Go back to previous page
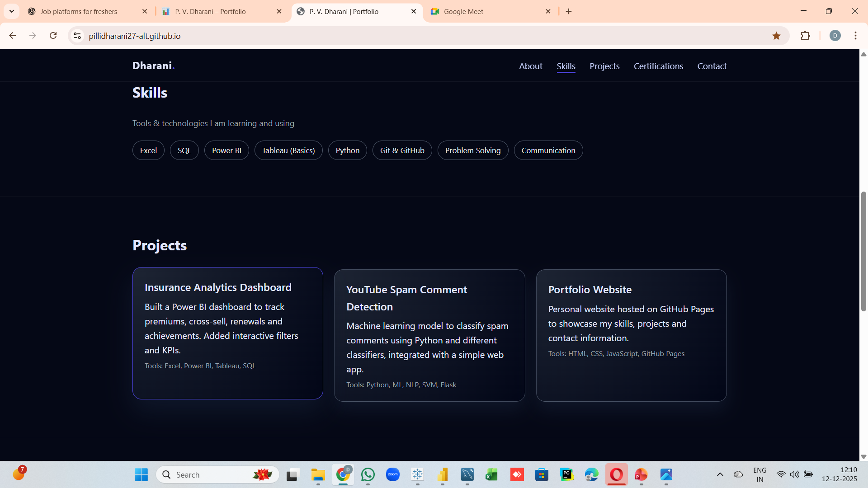This screenshot has height=488, width=868. [x=13, y=36]
